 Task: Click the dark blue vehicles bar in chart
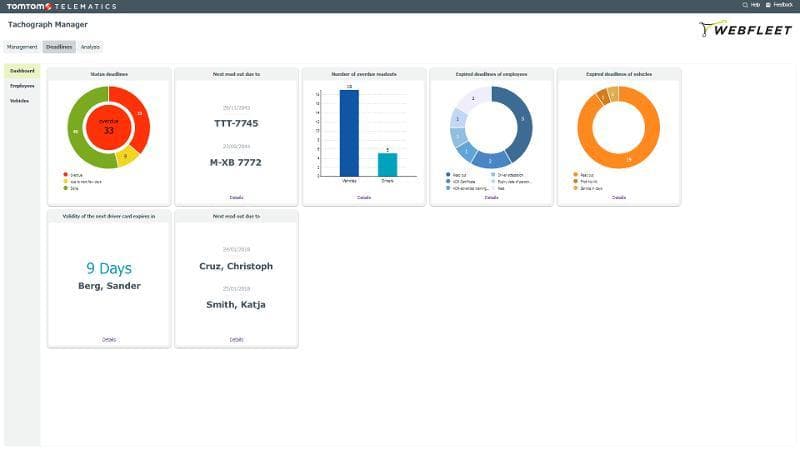point(349,135)
